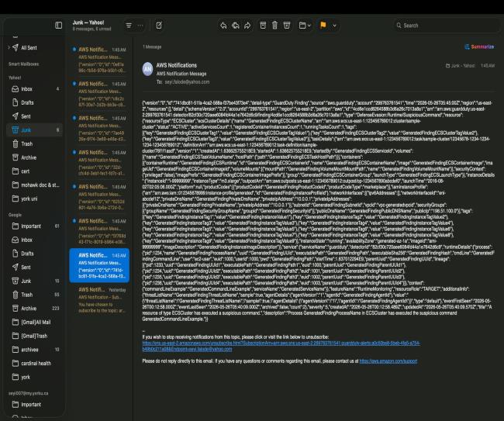Open the Google Drafts folder
Screen dimensions: 504x421
coord(35,254)
